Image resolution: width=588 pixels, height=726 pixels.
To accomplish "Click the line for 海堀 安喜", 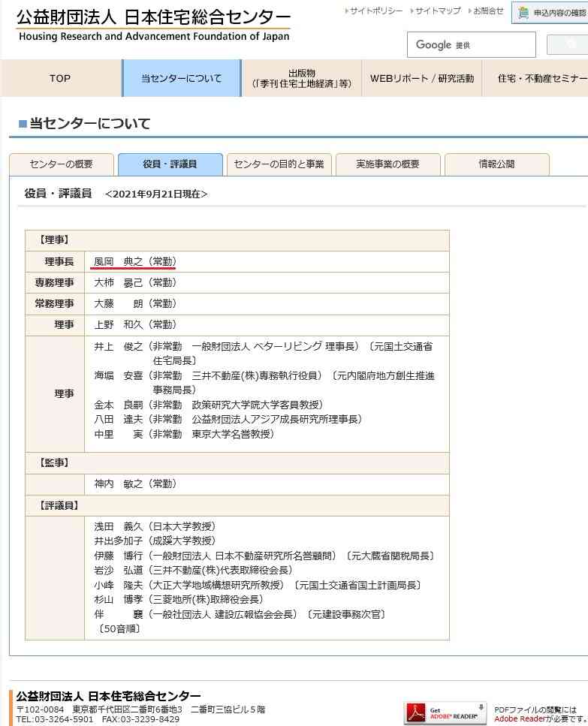I will [x=264, y=382].
